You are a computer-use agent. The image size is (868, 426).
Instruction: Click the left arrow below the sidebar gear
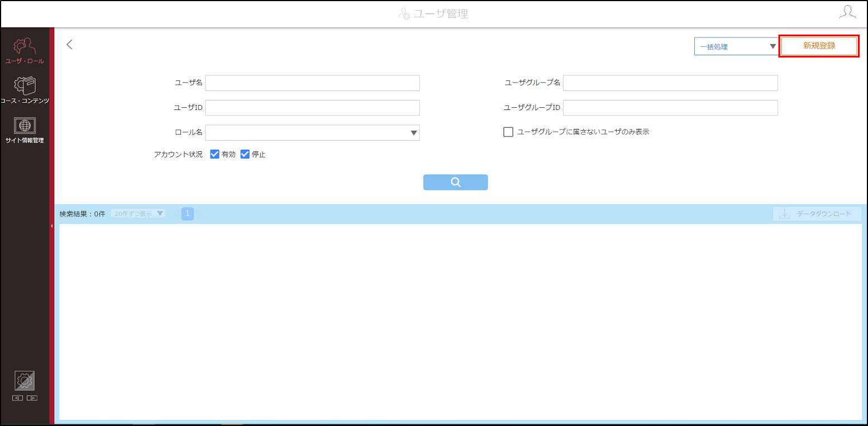[17, 398]
